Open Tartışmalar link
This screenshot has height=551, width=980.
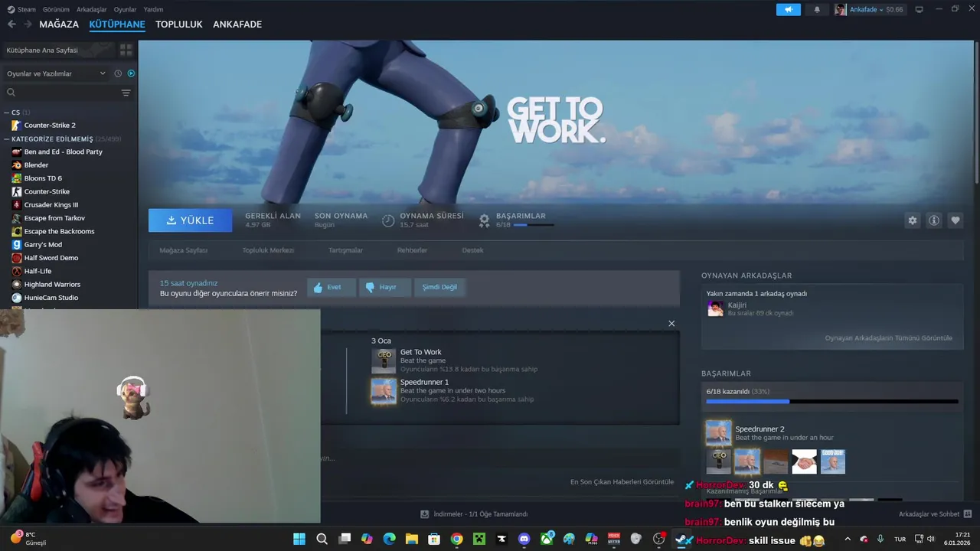(345, 250)
